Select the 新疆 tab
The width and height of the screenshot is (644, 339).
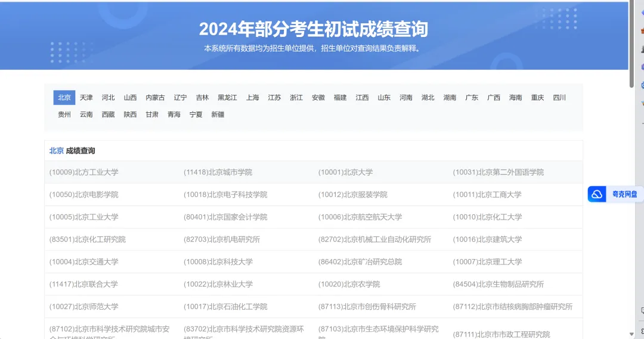218,115
